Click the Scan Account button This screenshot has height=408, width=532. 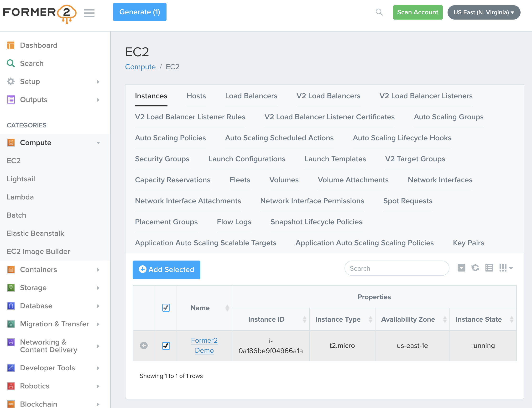coord(417,12)
